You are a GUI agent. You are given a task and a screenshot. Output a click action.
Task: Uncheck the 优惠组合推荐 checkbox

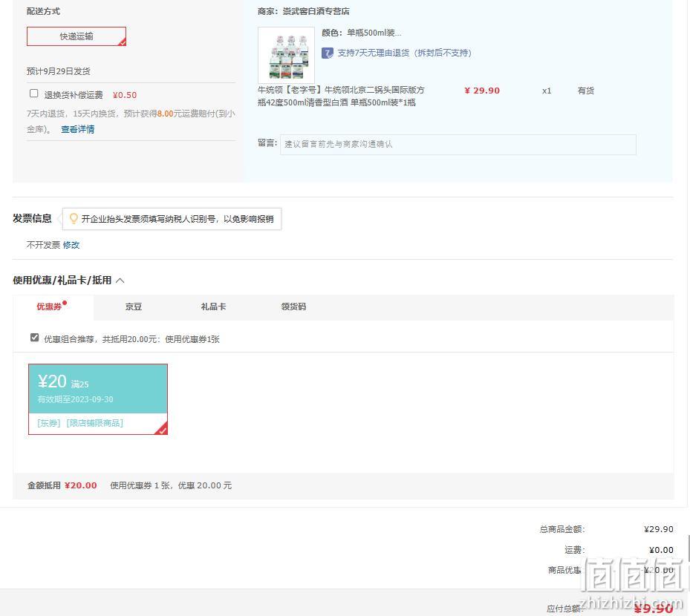34,337
